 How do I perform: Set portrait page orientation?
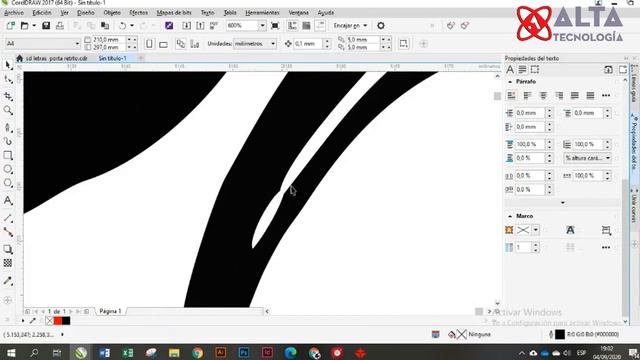click(149, 44)
